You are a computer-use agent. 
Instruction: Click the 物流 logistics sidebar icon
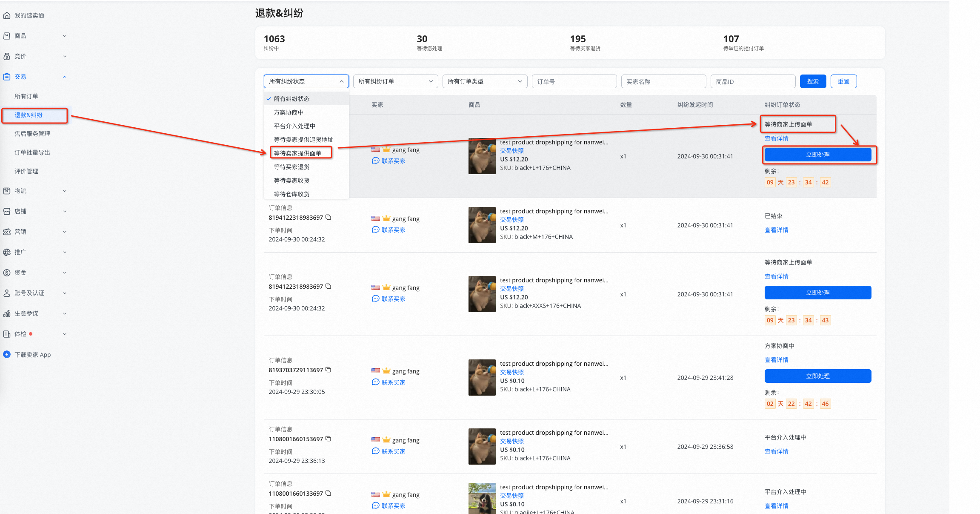point(7,191)
